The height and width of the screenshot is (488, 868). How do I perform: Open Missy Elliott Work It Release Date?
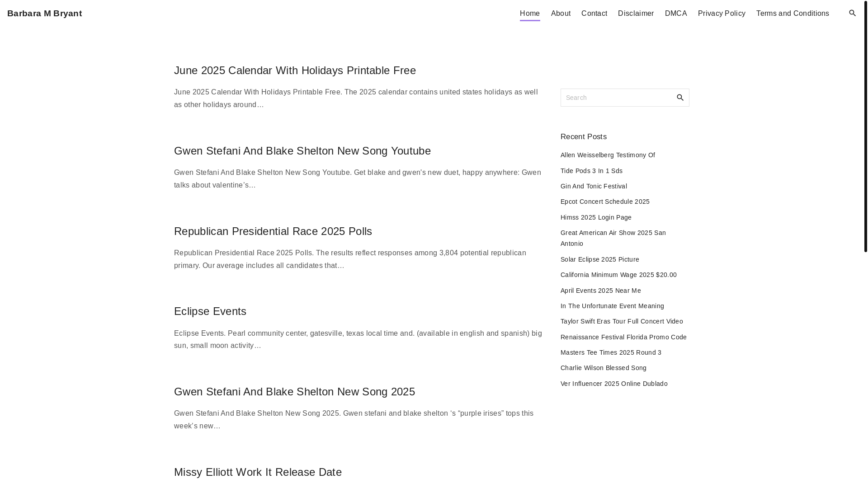[258, 472]
